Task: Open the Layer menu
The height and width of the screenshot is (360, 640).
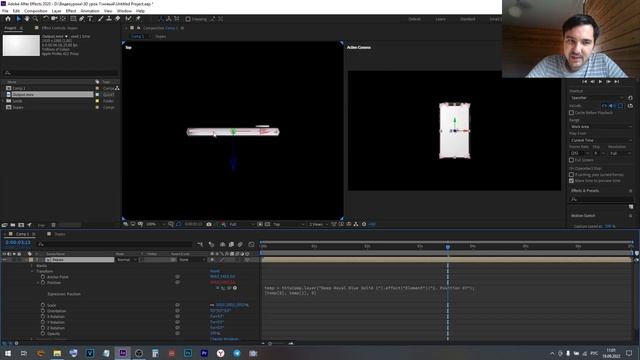Action: click(56, 11)
